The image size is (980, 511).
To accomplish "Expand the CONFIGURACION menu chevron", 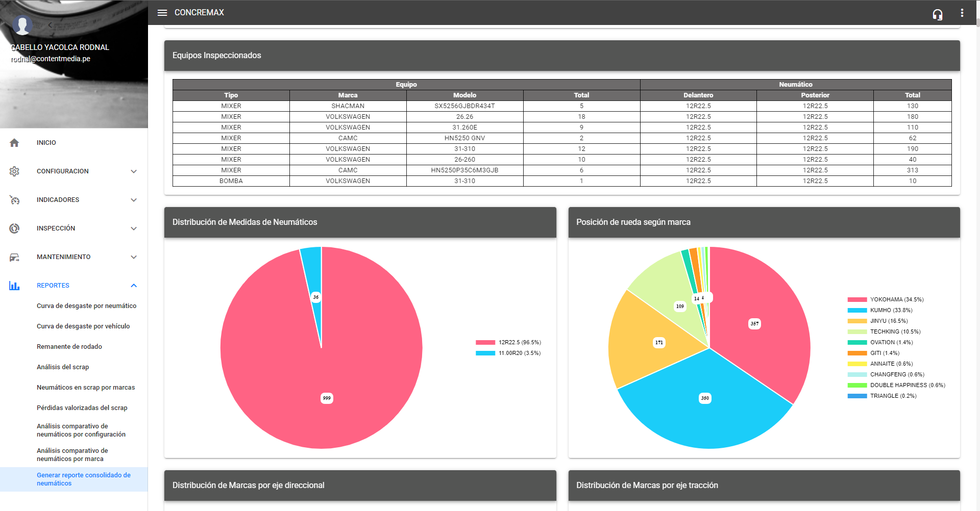I will (x=134, y=171).
